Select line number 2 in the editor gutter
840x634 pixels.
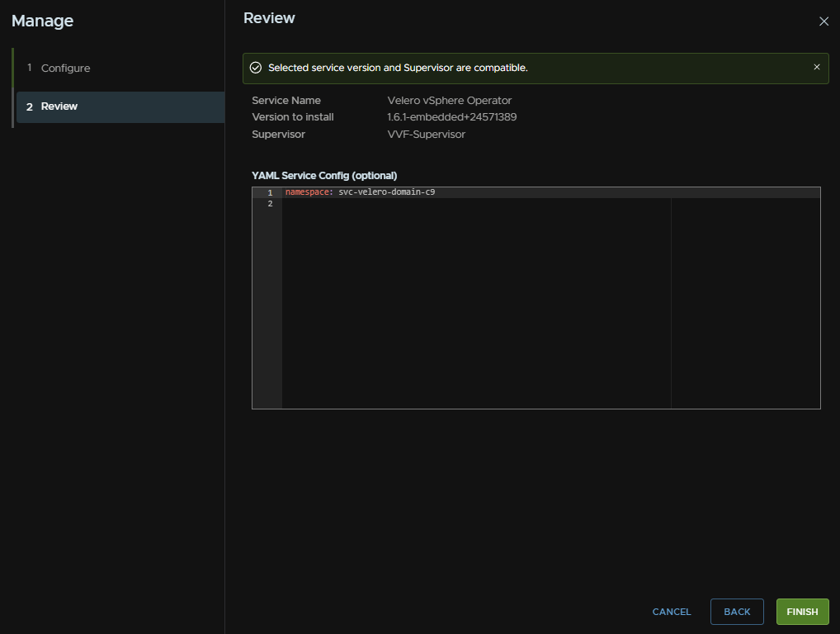(270, 204)
